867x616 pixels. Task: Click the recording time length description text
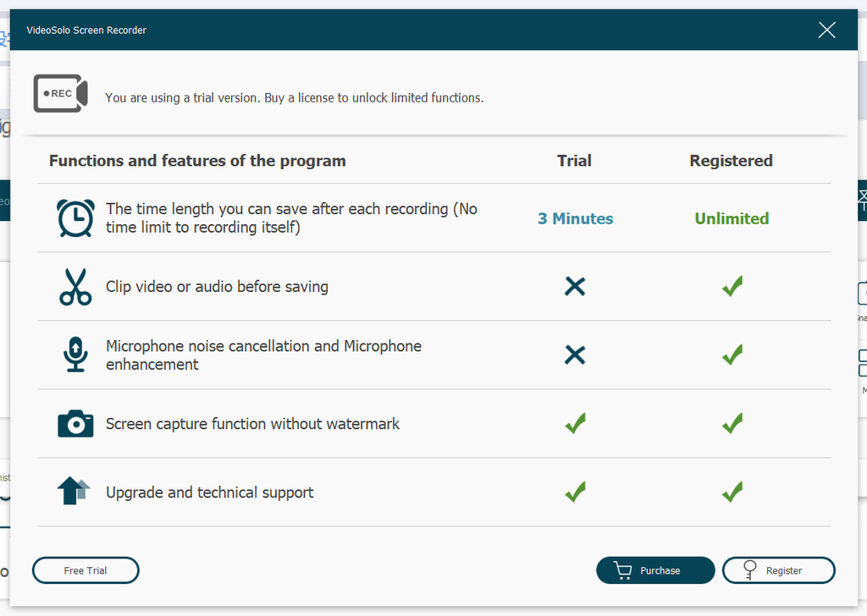tap(291, 217)
